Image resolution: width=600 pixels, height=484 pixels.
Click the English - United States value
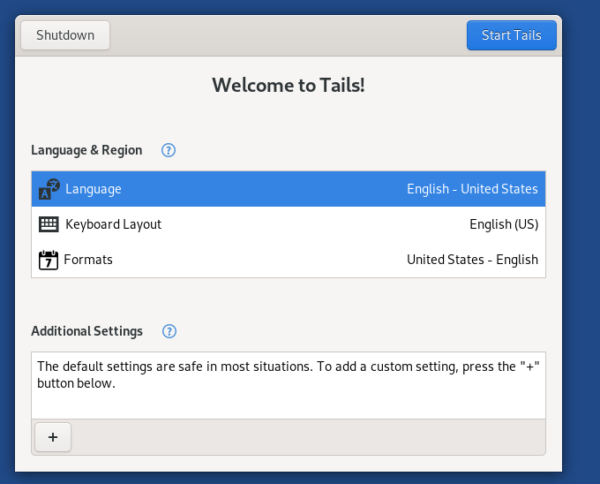click(472, 189)
